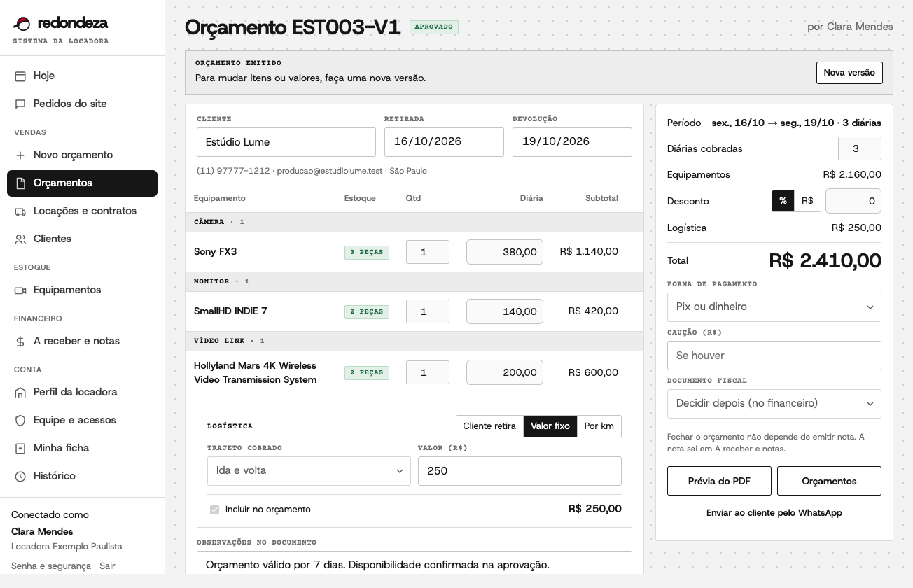
Task: Open Pedidos do site menu item
Action: coord(82,104)
